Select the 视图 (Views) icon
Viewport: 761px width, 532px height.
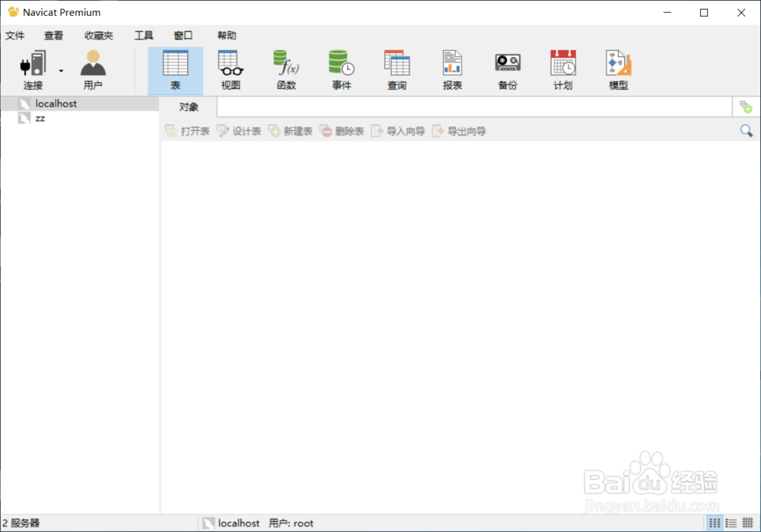(x=231, y=68)
